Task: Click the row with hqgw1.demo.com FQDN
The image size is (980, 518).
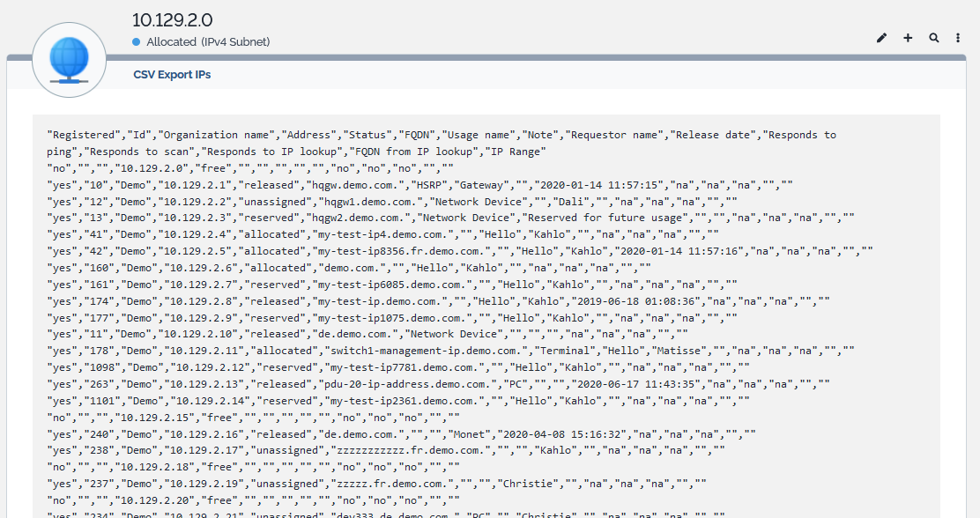Action: 392,201
